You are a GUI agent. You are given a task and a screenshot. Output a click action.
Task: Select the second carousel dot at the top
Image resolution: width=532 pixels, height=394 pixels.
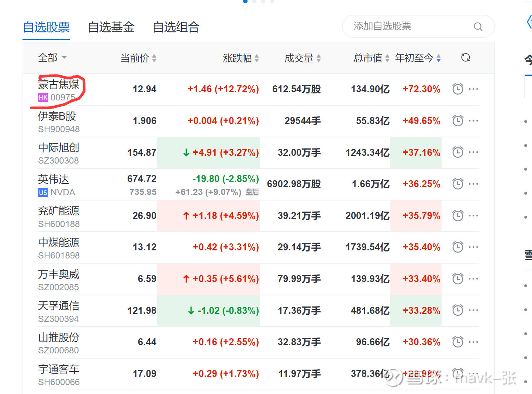[254, 2]
